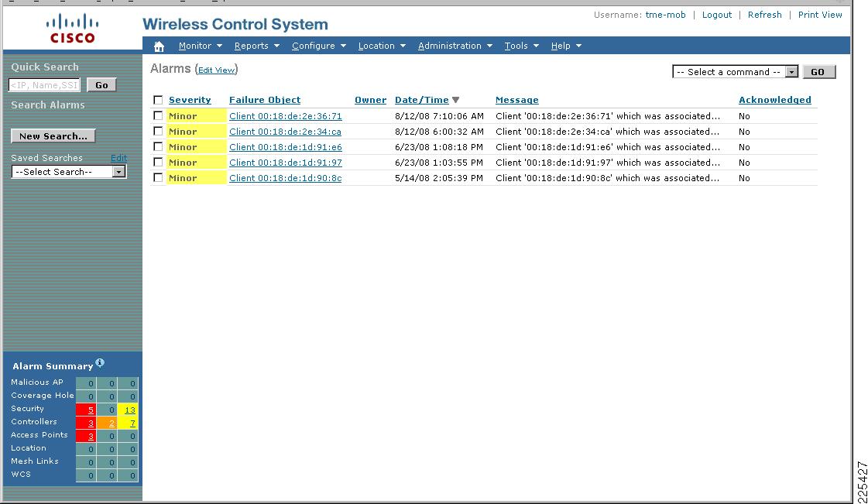
Task: Sort alarms by Message column
Action: tap(517, 100)
